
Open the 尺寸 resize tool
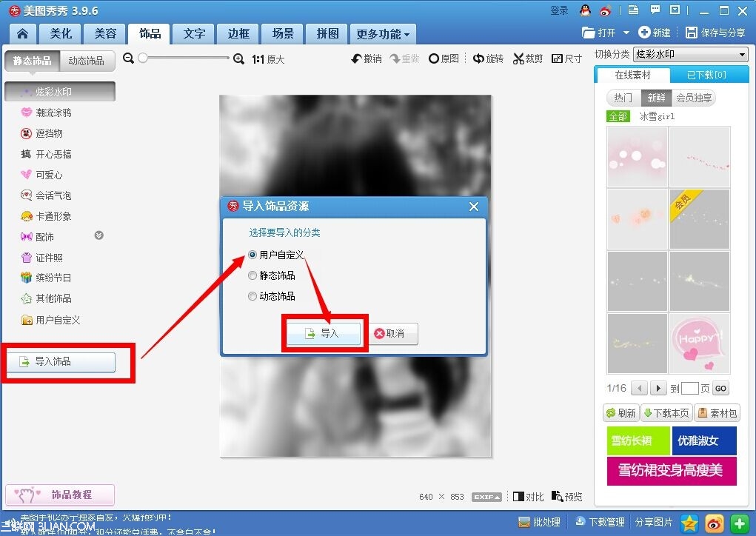coord(566,58)
